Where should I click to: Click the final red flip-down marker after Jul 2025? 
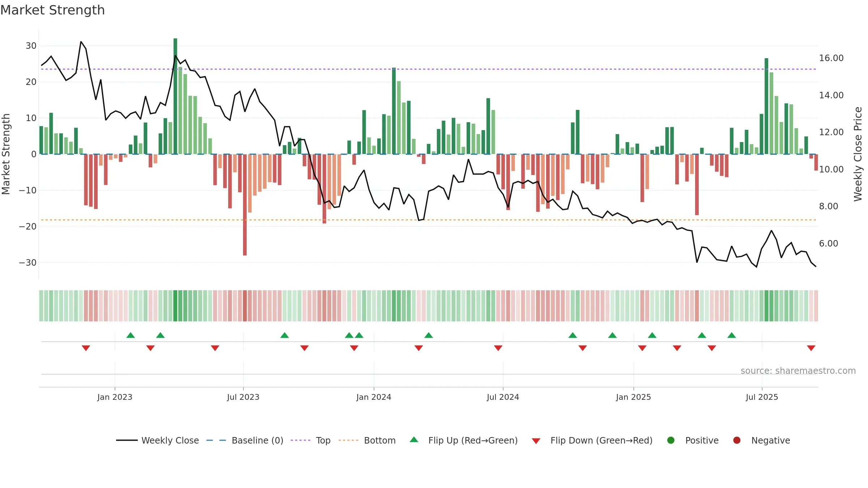click(x=811, y=348)
